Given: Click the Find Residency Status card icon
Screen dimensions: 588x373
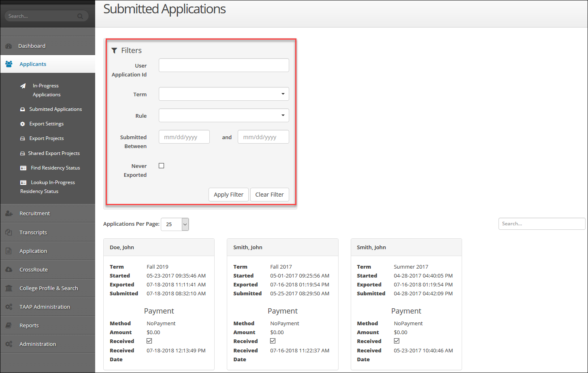Looking at the screenshot, I should (23, 167).
